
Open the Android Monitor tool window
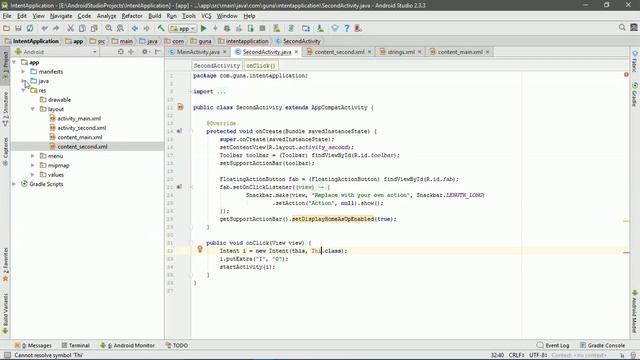point(128,345)
